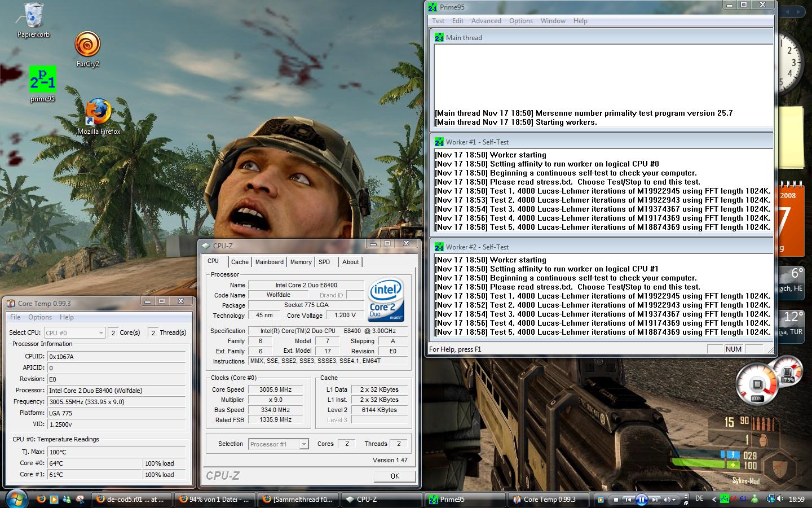Image resolution: width=812 pixels, height=508 pixels.
Task: Click the DE language indicator
Action: (699, 498)
